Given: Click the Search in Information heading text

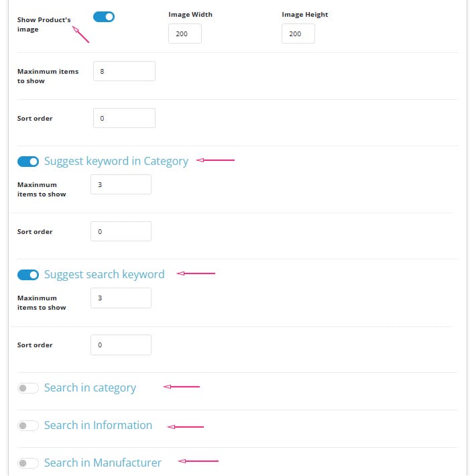Looking at the screenshot, I should point(98,425).
